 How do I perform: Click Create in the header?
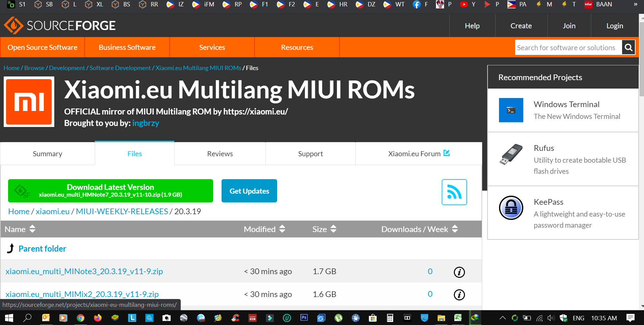521,26
